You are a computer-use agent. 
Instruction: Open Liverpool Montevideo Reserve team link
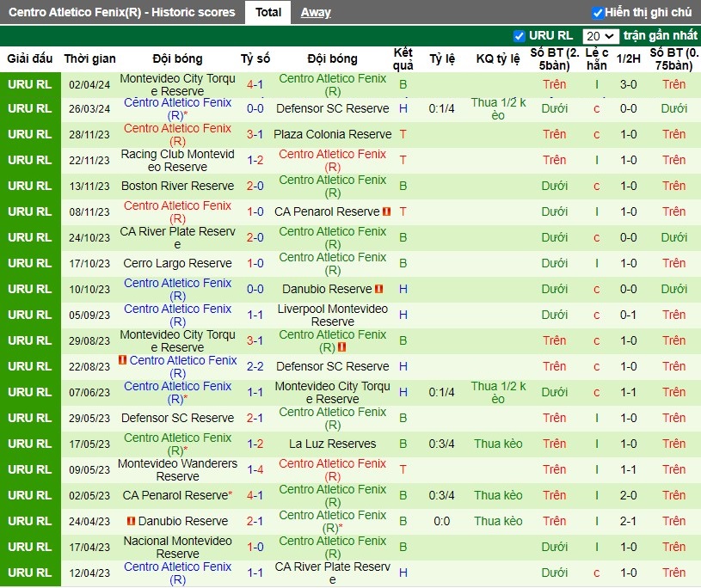(x=333, y=315)
